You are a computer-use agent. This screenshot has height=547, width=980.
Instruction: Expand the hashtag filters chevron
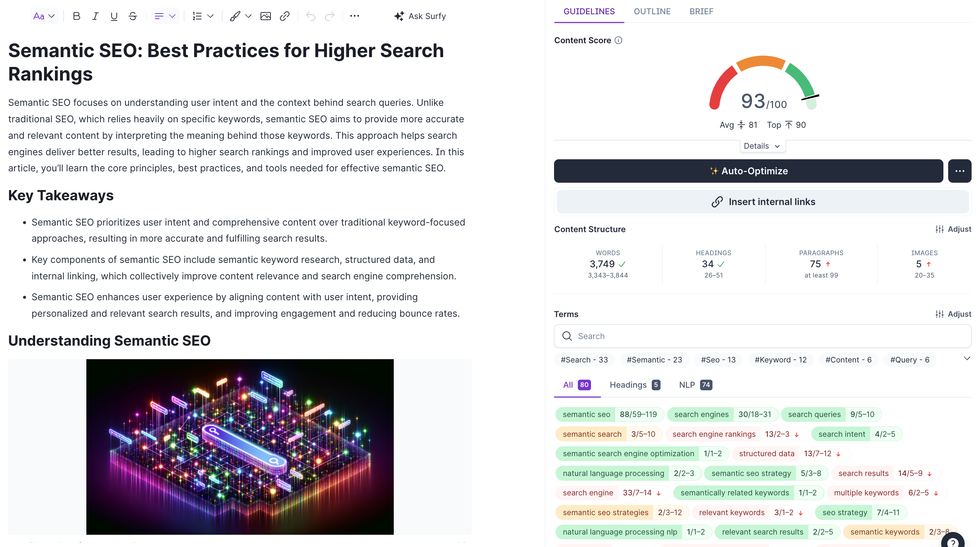[967, 358]
